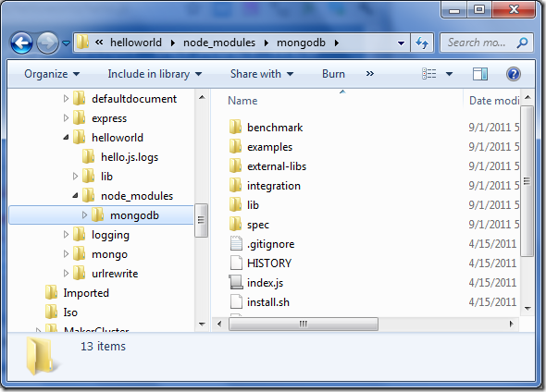
Task: Go back with the Back arrow button
Action: pyautogui.click(x=21, y=43)
